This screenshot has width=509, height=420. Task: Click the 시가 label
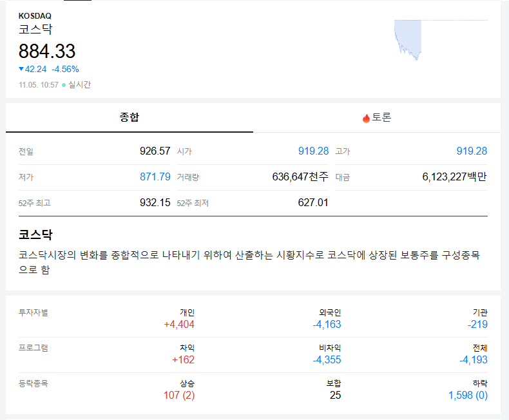pyautogui.click(x=184, y=151)
